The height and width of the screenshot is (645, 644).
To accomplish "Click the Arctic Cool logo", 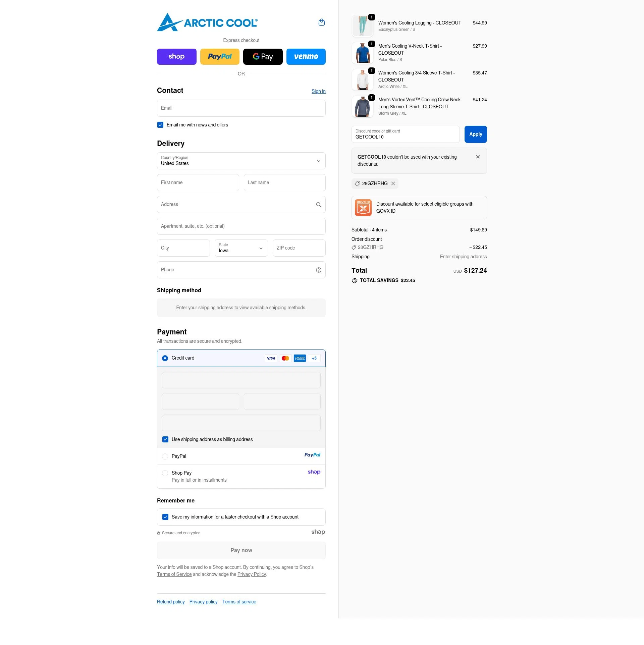I will pos(207,22).
